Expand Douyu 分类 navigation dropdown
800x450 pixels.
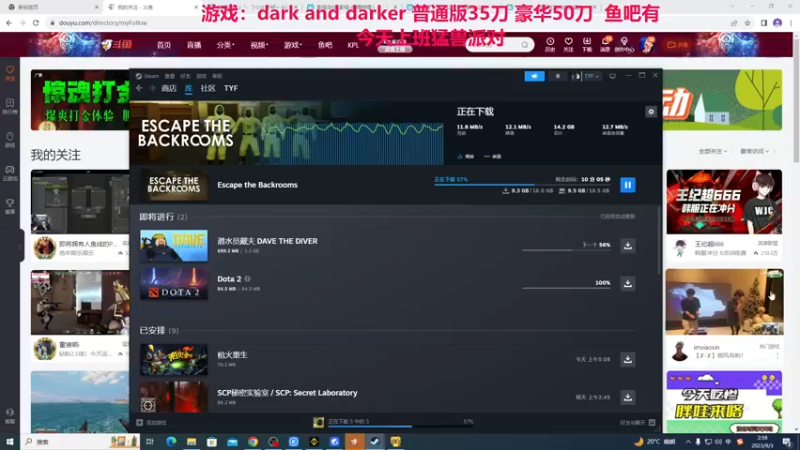coord(226,45)
